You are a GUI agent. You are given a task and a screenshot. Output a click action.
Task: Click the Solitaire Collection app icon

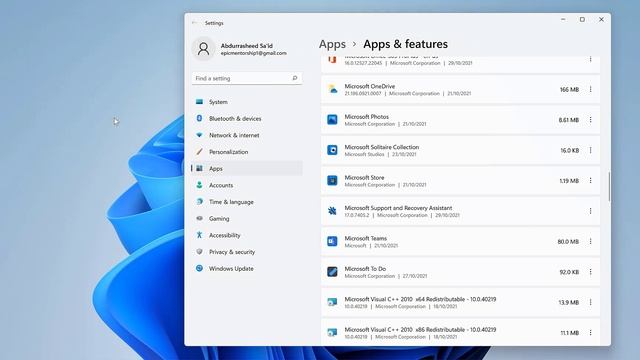pyautogui.click(x=332, y=150)
